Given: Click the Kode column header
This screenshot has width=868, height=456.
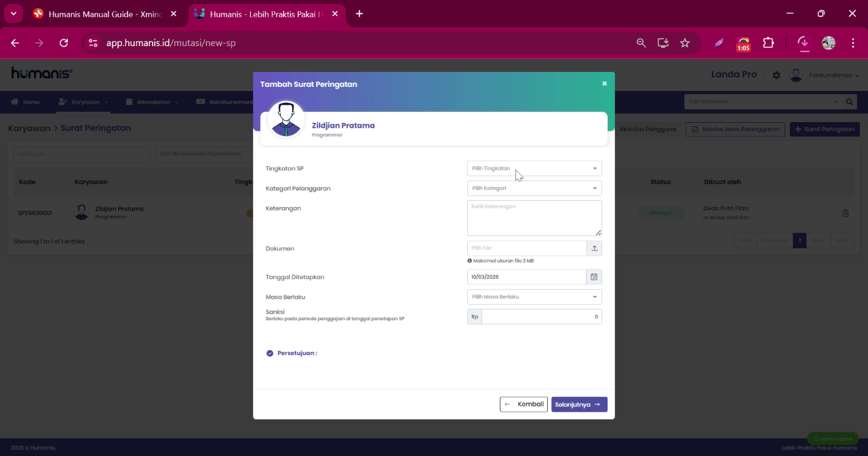Looking at the screenshot, I should 27,182.
